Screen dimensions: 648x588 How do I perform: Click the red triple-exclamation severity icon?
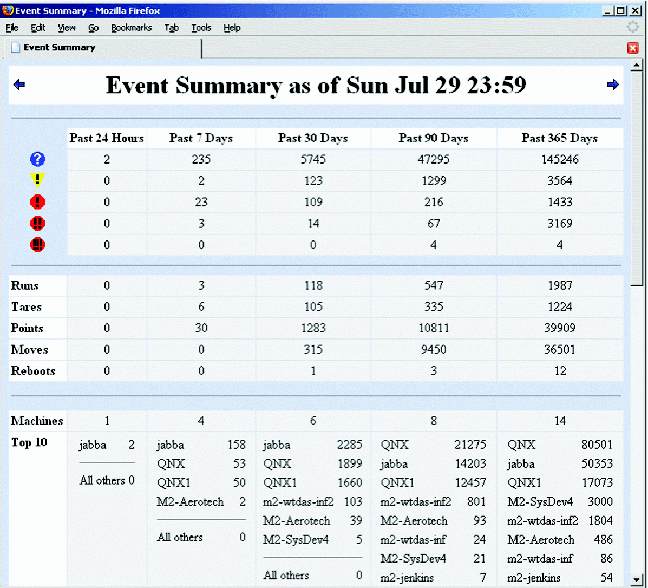[x=38, y=244]
